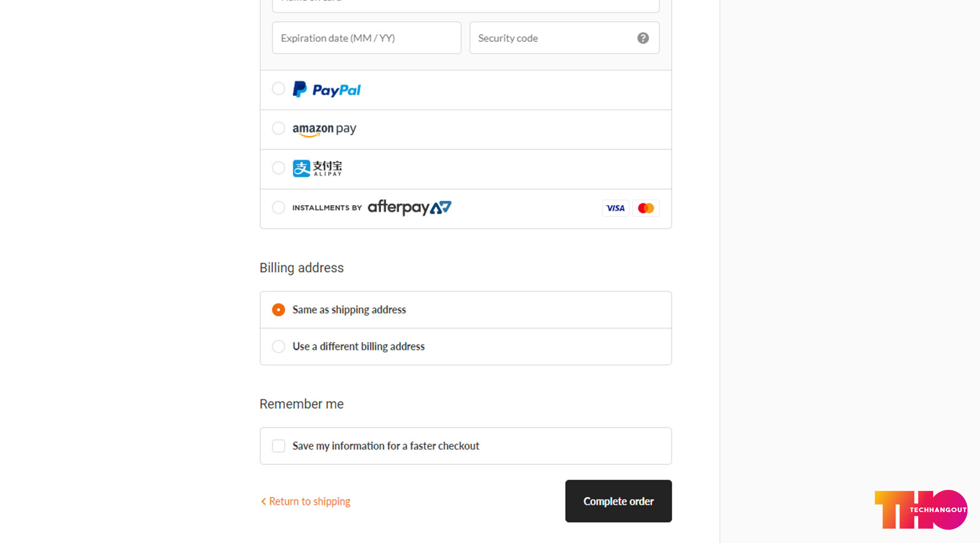The height and width of the screenshot is (543, 980).
Task: Choose Installments by Afterpay radio option
Action: click(x=278, y=207)
